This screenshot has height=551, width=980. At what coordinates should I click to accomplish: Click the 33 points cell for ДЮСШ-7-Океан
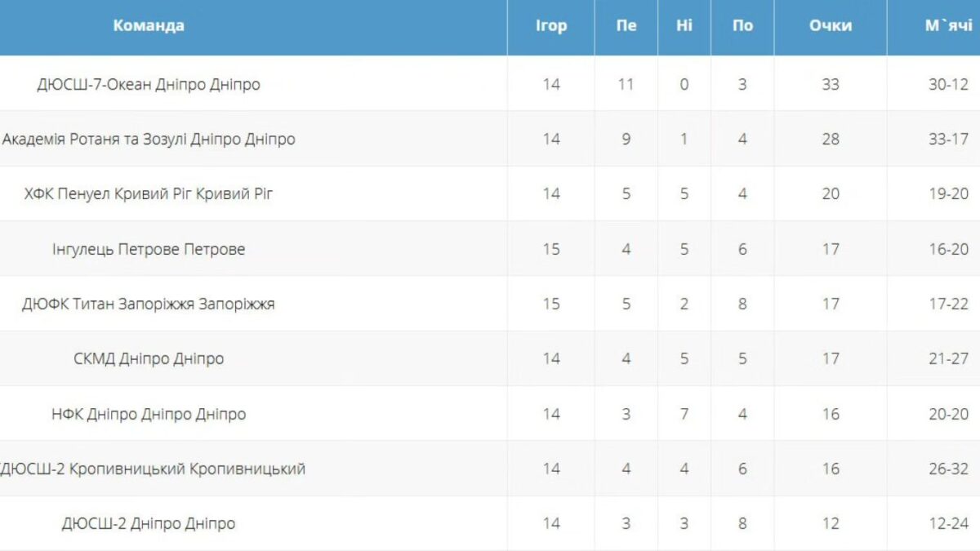831,84
